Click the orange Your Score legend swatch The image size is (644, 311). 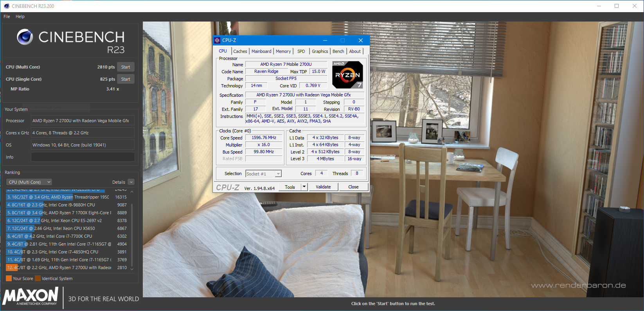point(9,278)
